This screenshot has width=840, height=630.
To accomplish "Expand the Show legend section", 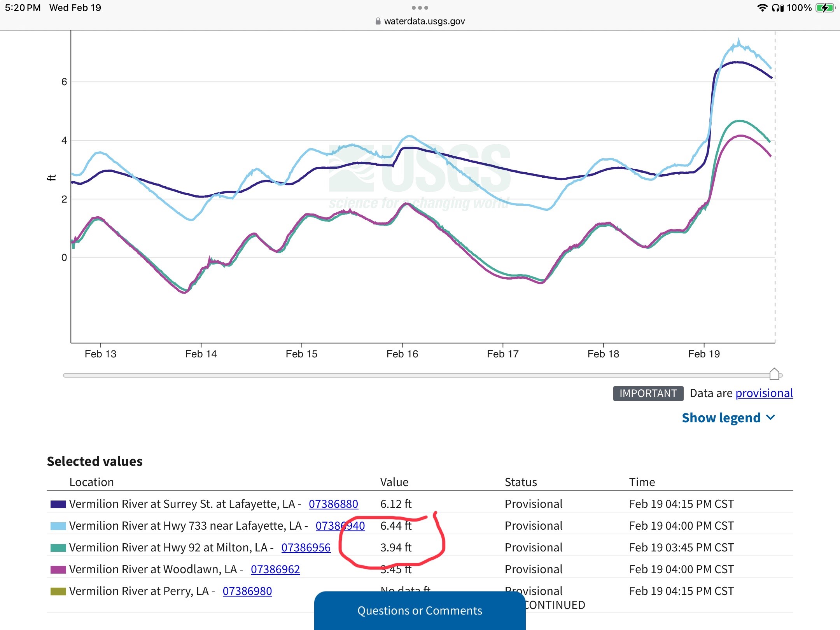I will pos(721,418).
